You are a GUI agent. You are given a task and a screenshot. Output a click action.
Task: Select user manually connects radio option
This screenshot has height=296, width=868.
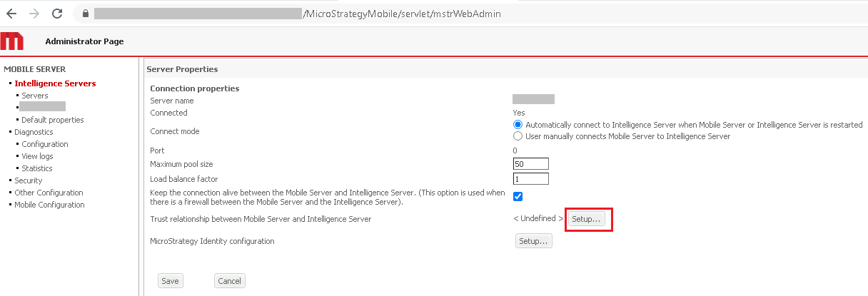click(518, 136)
